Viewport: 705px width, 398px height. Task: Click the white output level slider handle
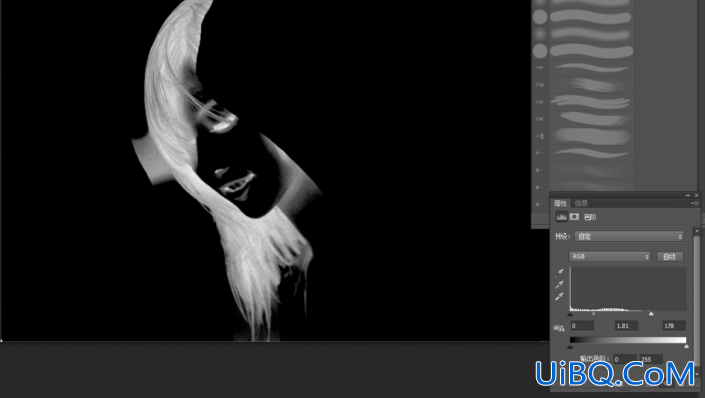click(x=686, y=346)
